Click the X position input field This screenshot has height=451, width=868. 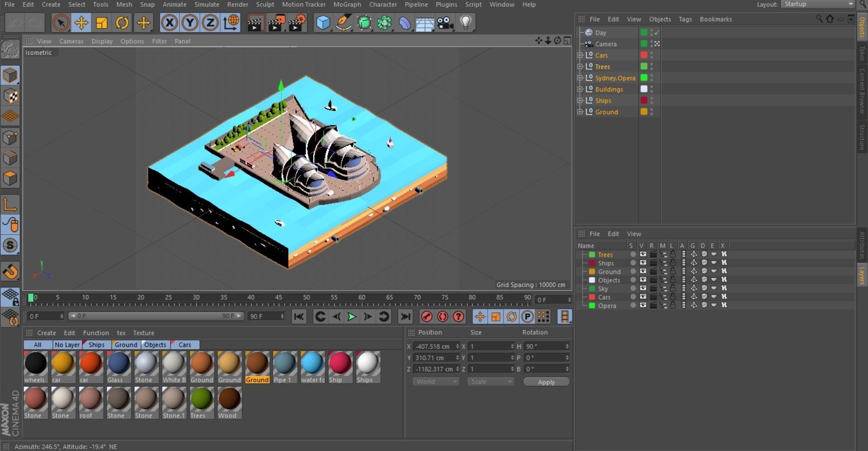436,346
